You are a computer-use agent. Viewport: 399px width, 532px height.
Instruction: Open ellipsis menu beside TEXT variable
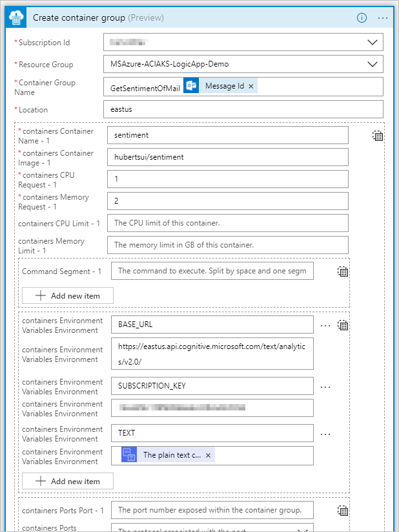325,434
